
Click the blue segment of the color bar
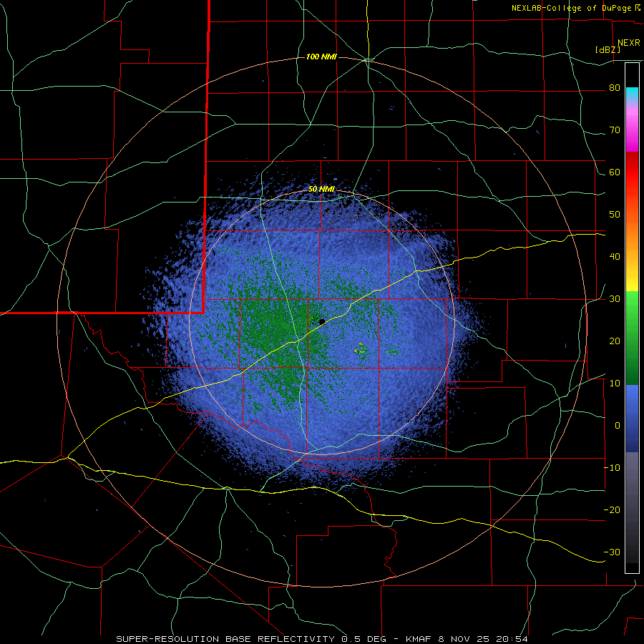click(x=632, y=419)
